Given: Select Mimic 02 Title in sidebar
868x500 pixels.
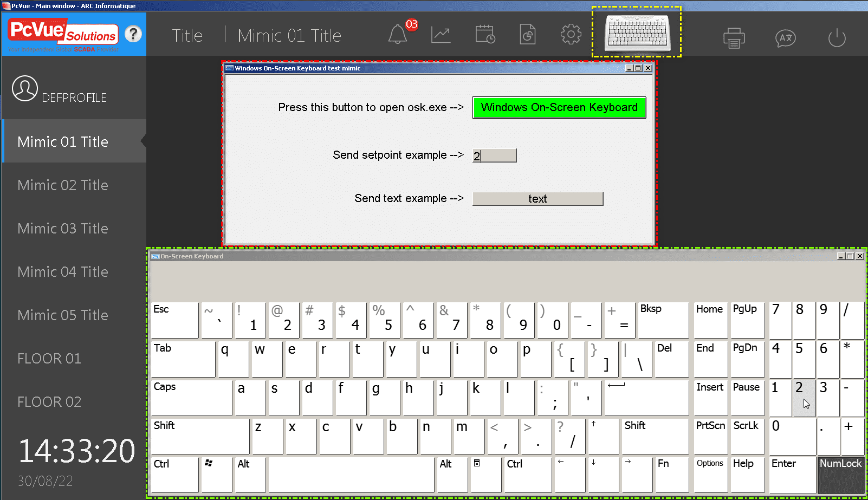Looking at the screenshot, I should coord(63,185).
